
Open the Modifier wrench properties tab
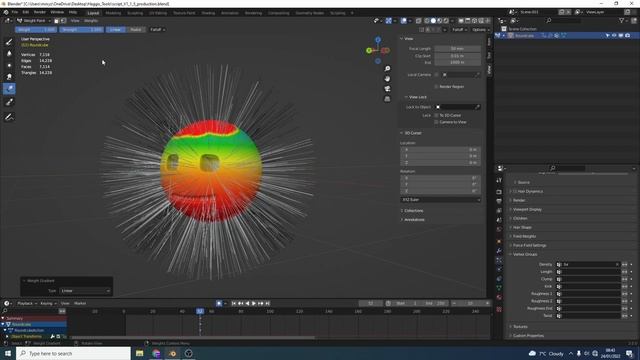499,250
